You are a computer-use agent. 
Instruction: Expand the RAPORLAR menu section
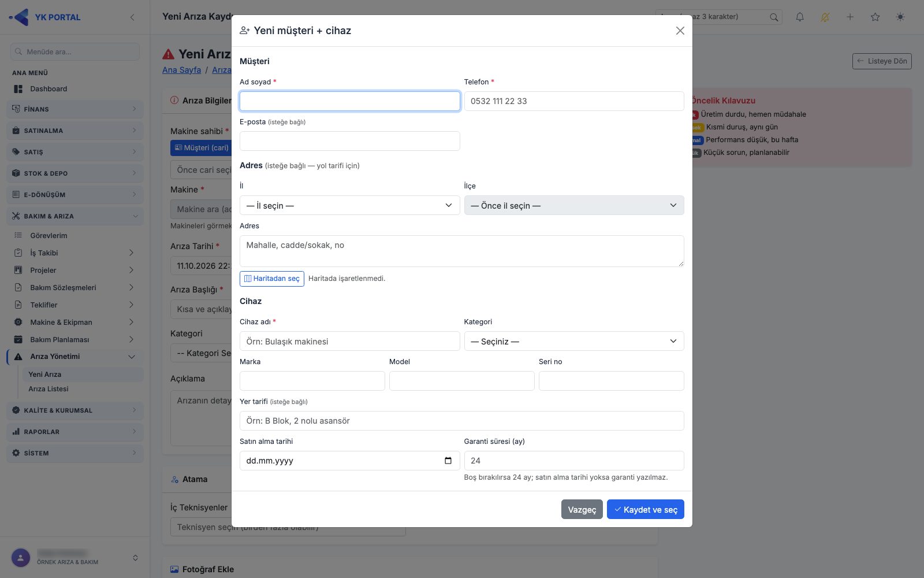click(75, 432)
